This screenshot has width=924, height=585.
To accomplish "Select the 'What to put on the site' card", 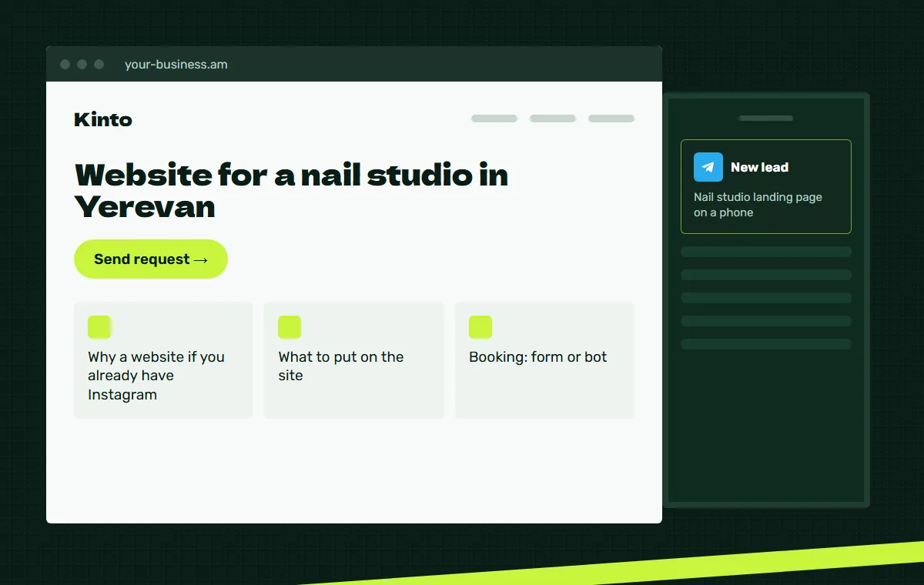I will [354, 360].
